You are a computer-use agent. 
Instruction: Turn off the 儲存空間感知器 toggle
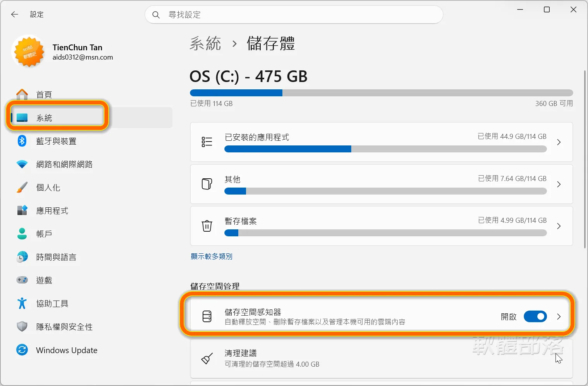click(x=535, y=316)
